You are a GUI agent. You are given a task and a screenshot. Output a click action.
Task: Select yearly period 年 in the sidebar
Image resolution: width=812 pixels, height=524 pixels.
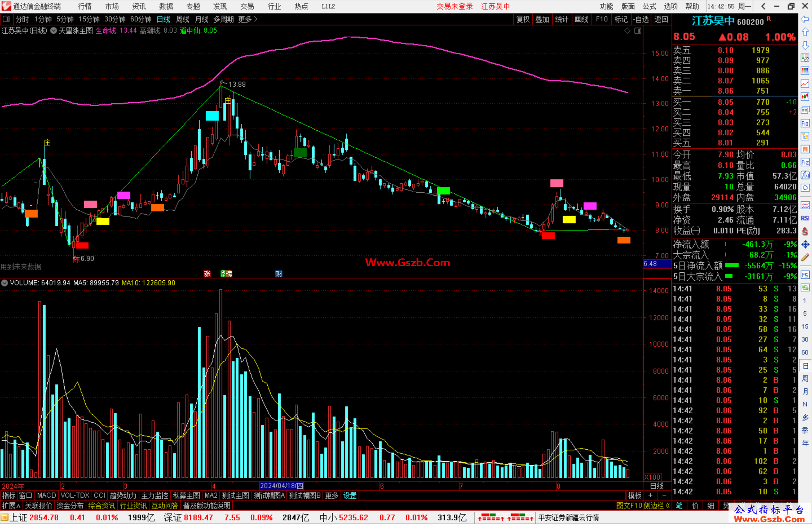click(x=805, y=443)
